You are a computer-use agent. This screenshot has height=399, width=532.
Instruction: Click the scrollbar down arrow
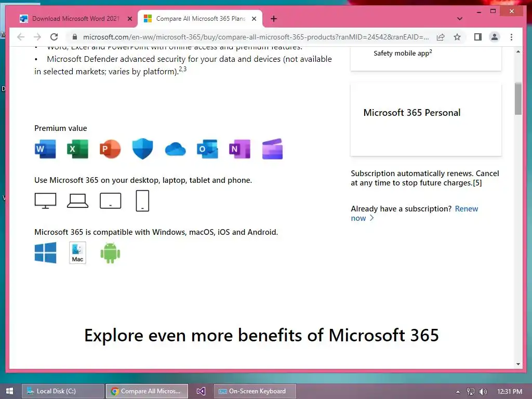[x=518, y=364]
